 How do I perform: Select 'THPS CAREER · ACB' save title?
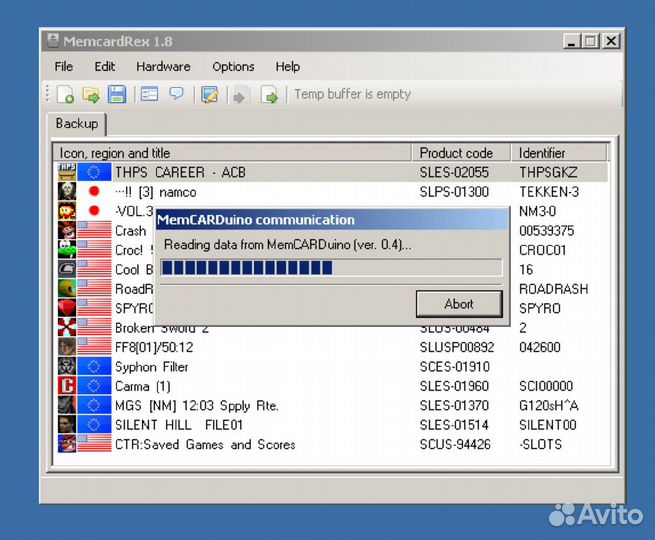click(x=180, y=172)
